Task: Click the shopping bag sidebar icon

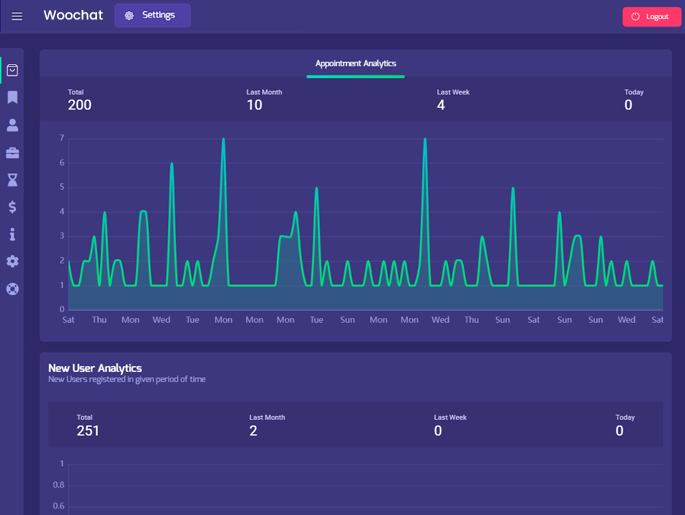Action: [12, 70]
